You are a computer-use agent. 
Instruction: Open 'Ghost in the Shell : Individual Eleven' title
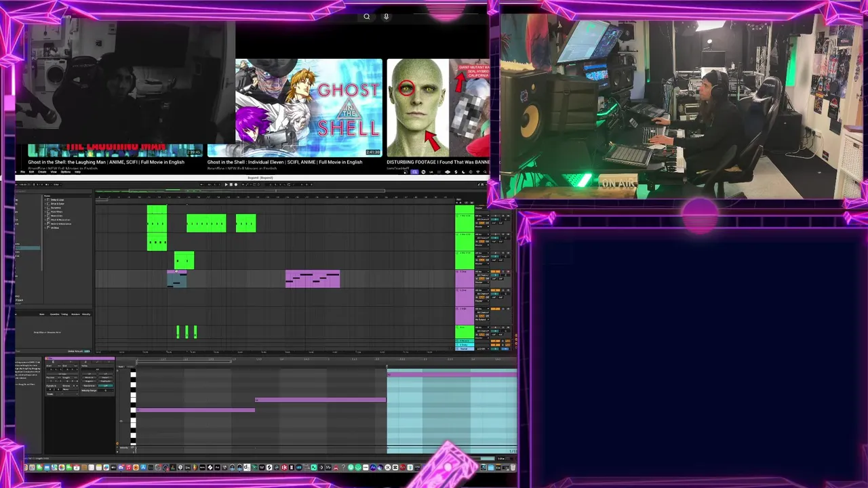[285, 162]
